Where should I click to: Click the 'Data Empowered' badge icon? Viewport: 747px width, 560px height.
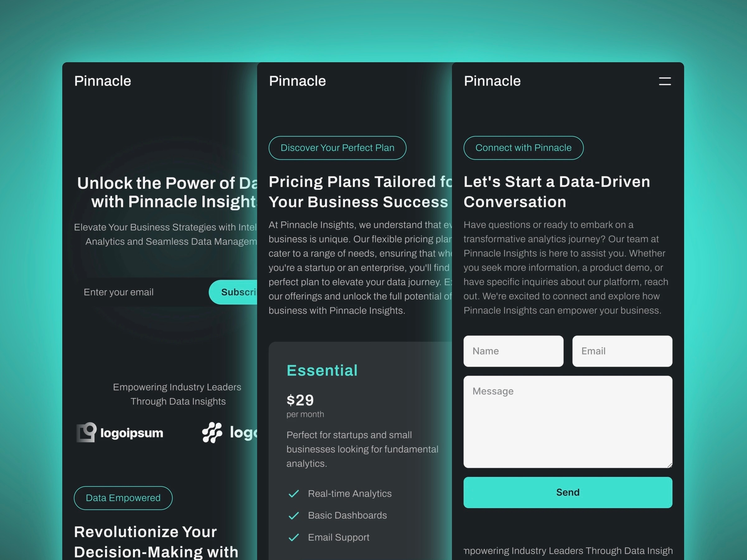tap(123, 497)
